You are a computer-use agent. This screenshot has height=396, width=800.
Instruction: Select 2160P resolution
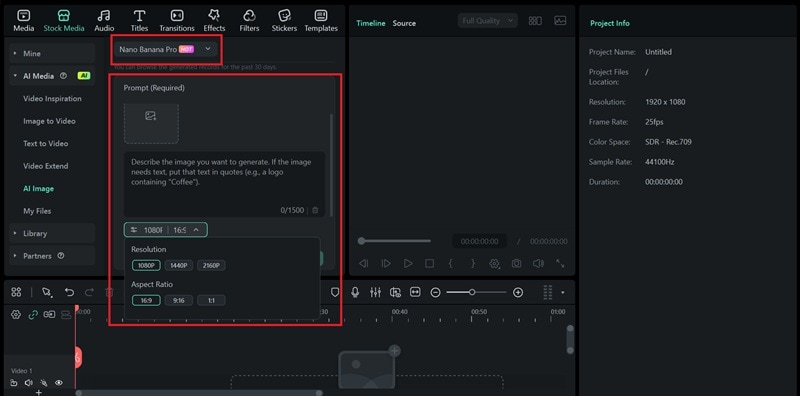211,265
